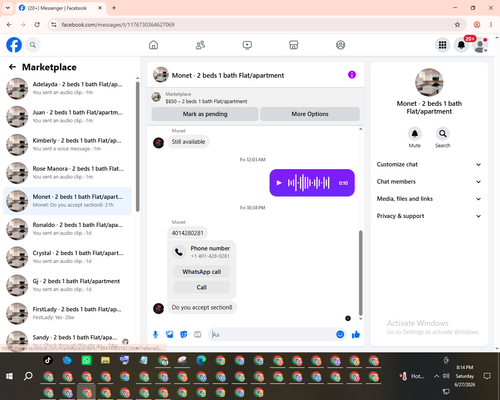Choose a GIF icon

(198, 334)
